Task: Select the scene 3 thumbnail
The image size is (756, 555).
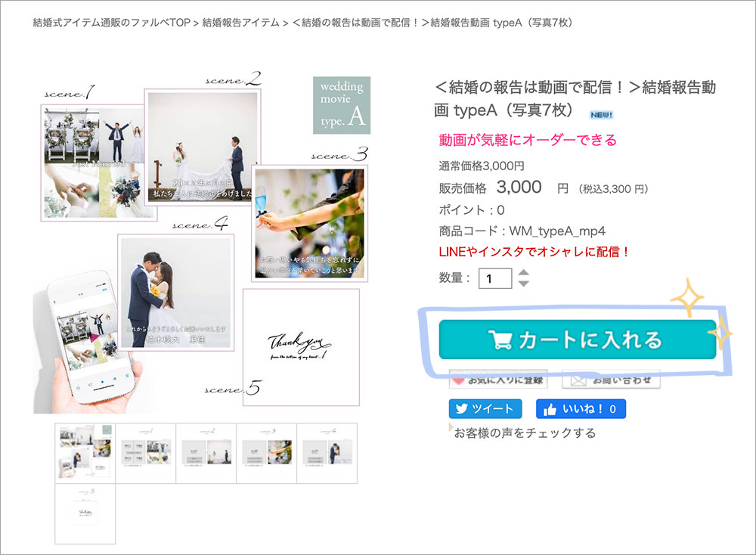Action: click(266, 453)
